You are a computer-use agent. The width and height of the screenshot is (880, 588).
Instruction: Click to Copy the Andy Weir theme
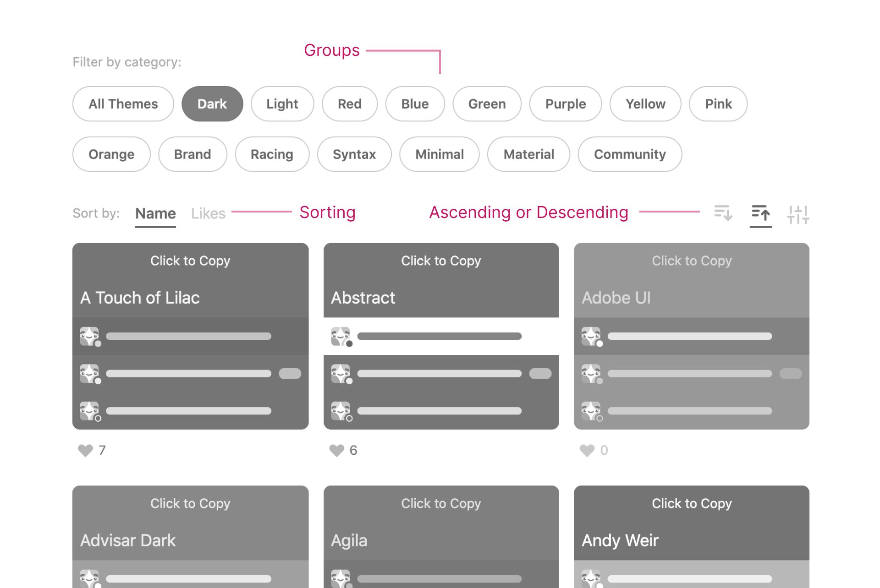tap(691, 504)
